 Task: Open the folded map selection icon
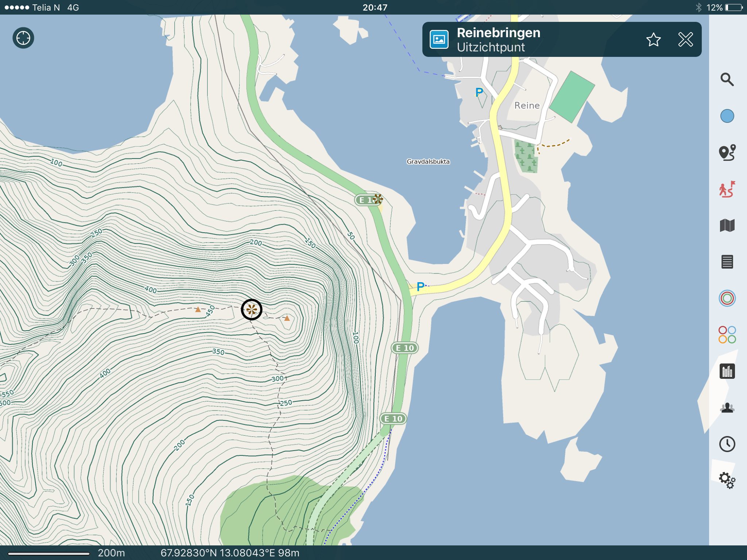(x=727, y=225)
